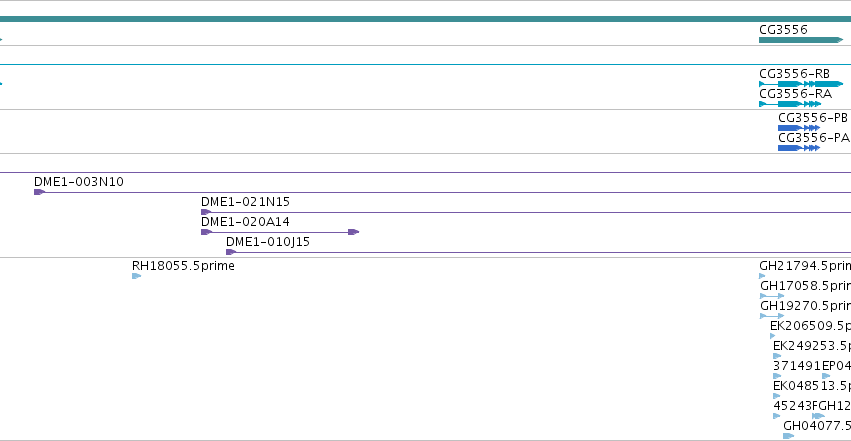Click the EK206509 EST label
Image resolution: width=851 pixels, height=441 pixels.
pyautogui.click(x=810, y=325)
